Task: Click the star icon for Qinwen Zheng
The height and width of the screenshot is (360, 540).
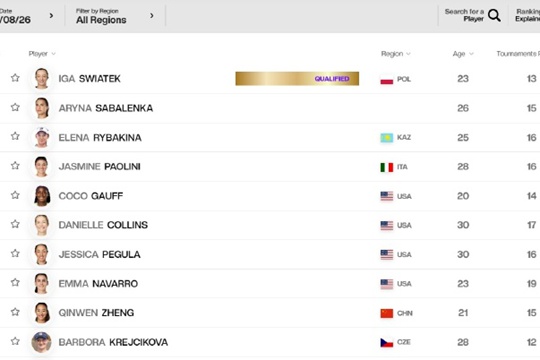Action: click(x=15, y=312)
